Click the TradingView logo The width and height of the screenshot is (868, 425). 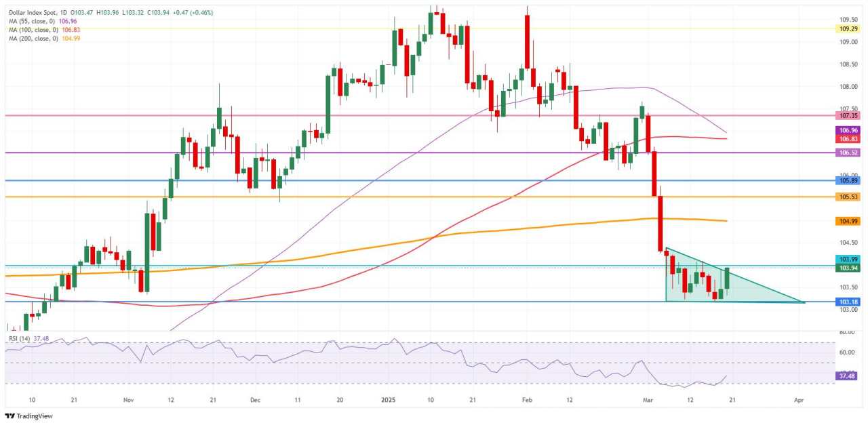[28, 416]
